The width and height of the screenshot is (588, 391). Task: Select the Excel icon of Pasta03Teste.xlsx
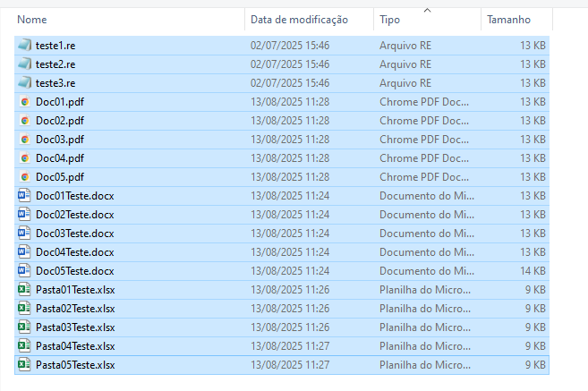pyautogui.click(x=24, y=327)
